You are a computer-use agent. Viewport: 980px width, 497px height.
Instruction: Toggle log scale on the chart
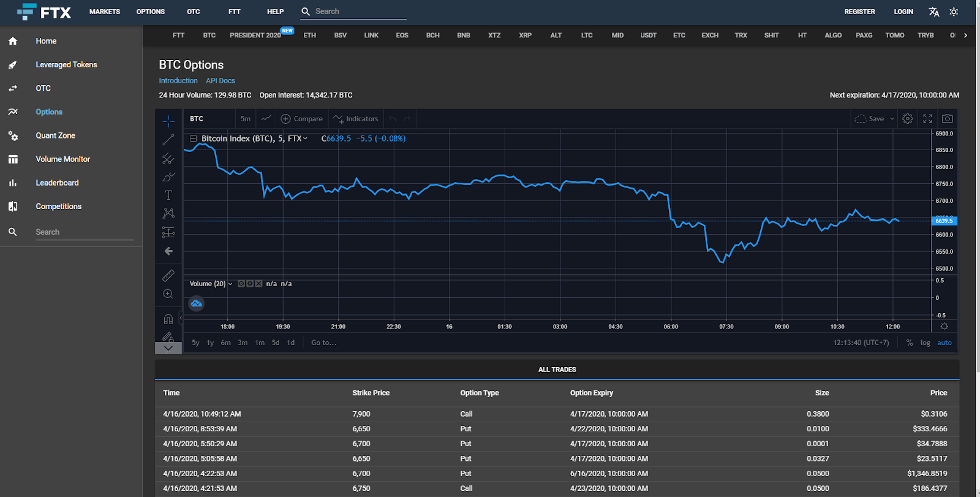tap(925, 343)
